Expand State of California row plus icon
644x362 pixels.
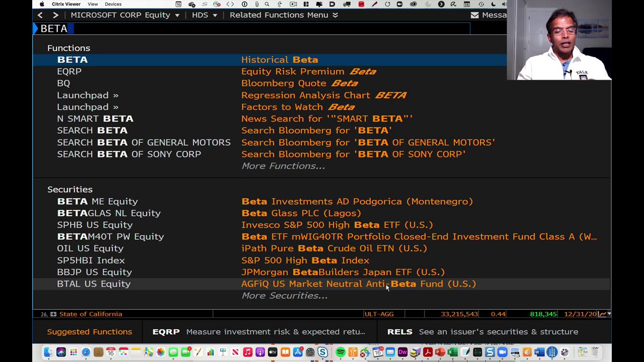pyautogui.click(x=53, y=314)
